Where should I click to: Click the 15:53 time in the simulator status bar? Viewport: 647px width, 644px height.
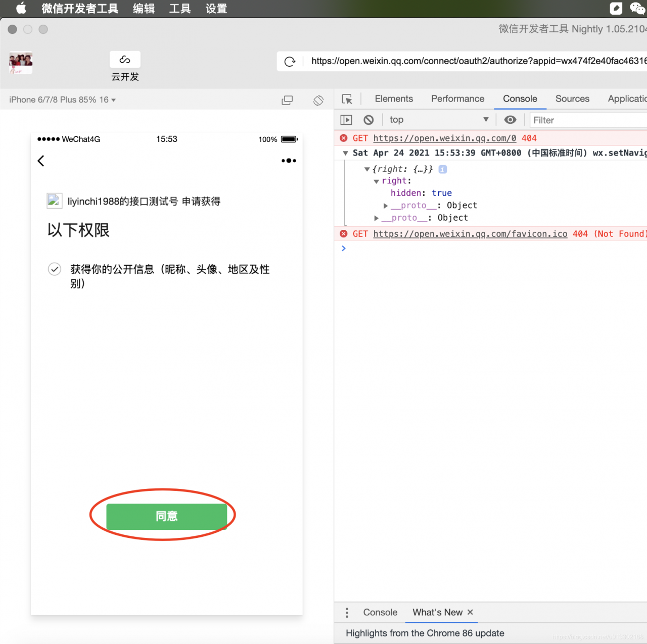tap(166, 139)
